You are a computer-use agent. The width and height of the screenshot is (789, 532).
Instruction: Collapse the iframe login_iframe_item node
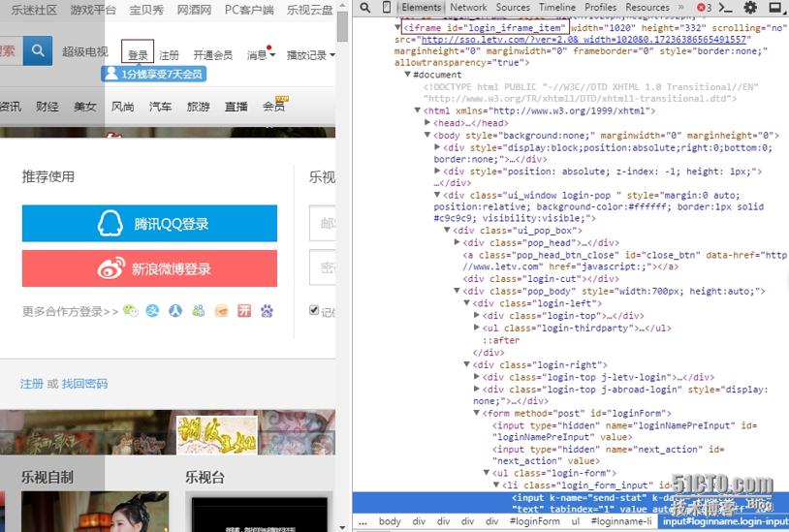coord(397,27)
